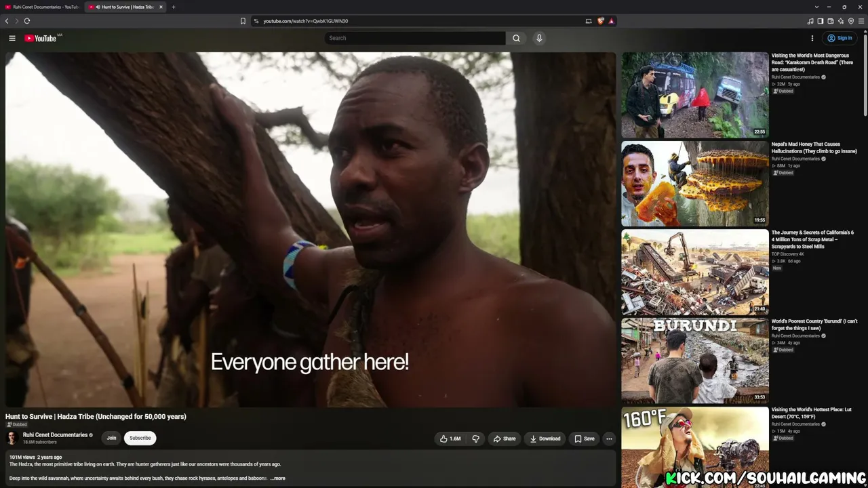The image size is (868, 488).
Task: Click the video player to pause
Action: [311, 230]
